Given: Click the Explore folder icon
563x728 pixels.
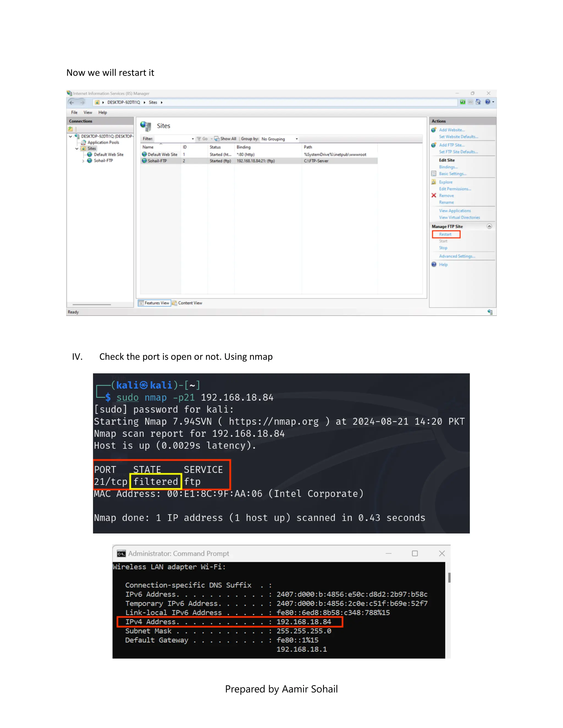Looking at the screenshot, I should click(434, 182).
